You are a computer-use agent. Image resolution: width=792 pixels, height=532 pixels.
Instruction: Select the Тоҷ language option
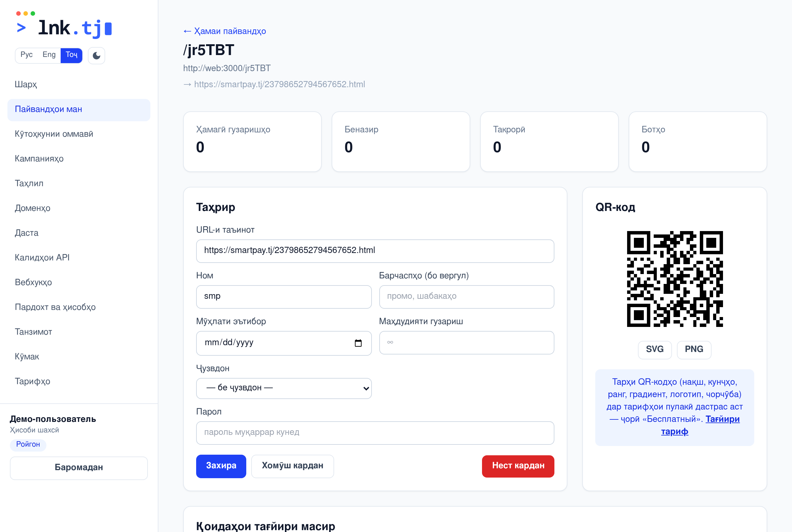point(71,55)
